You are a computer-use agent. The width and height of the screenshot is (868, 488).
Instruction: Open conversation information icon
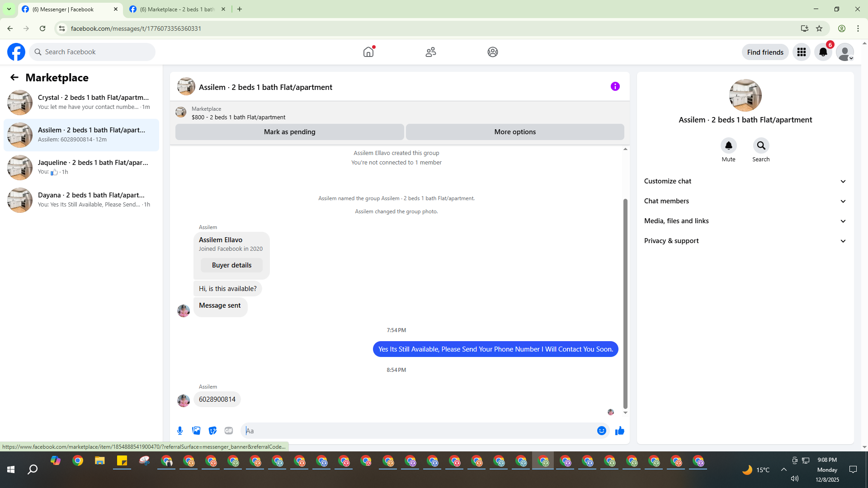[x=615, y=86]
